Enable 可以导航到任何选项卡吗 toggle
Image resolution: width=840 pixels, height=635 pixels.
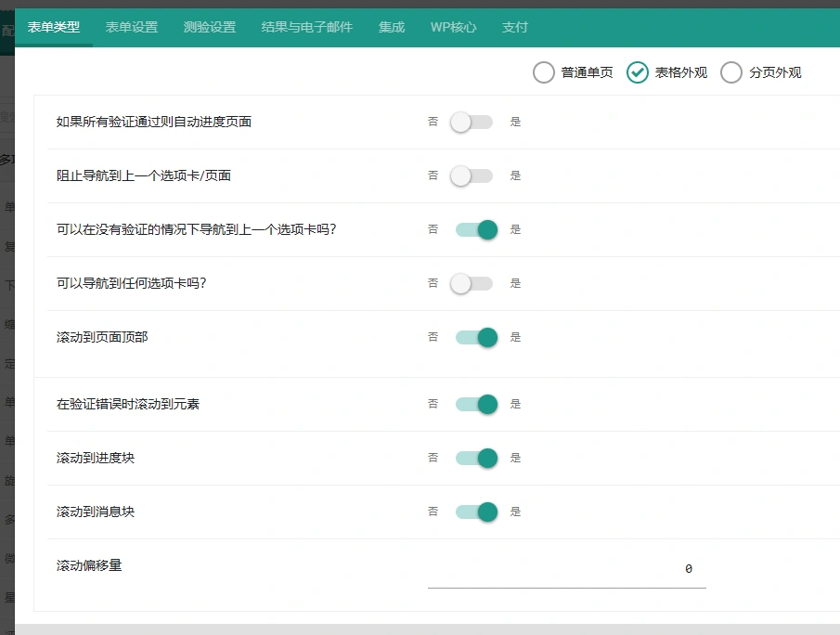pos(471,283)
